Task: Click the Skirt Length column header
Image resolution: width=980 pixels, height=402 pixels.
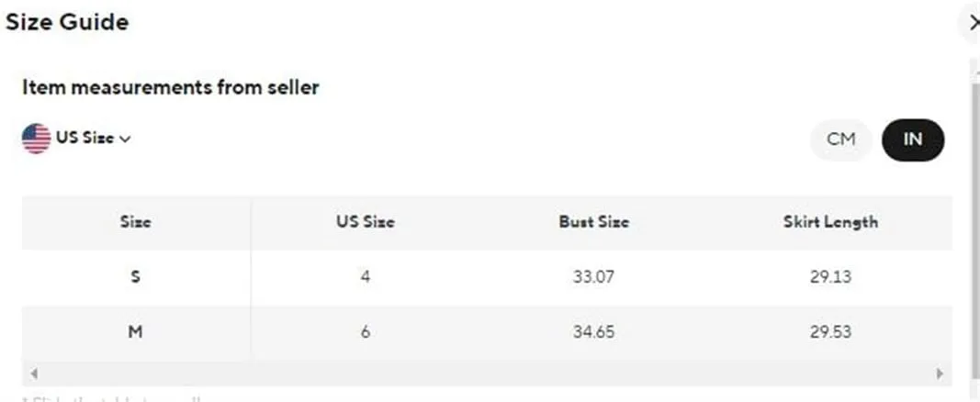Action: pos(830,222)
